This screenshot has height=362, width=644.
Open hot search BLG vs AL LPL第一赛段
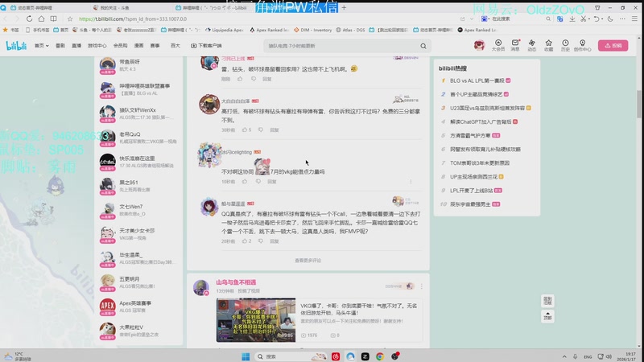[477, 80]
